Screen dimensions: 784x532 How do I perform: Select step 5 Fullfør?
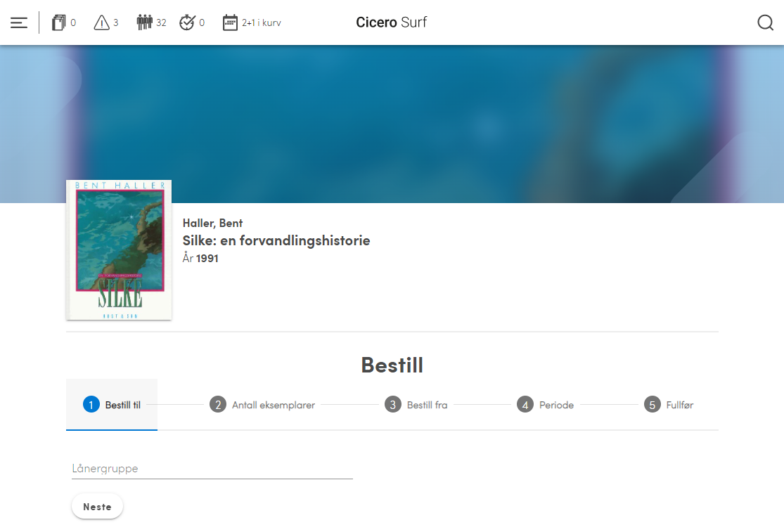pos(669,405)
